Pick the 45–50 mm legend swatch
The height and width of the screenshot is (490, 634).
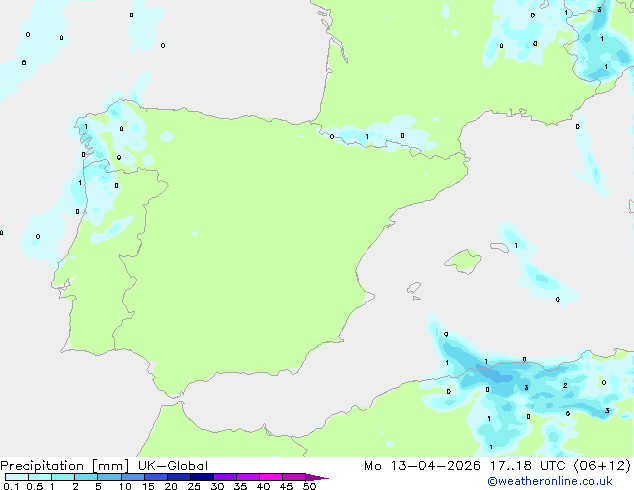(x=294, y=477)
